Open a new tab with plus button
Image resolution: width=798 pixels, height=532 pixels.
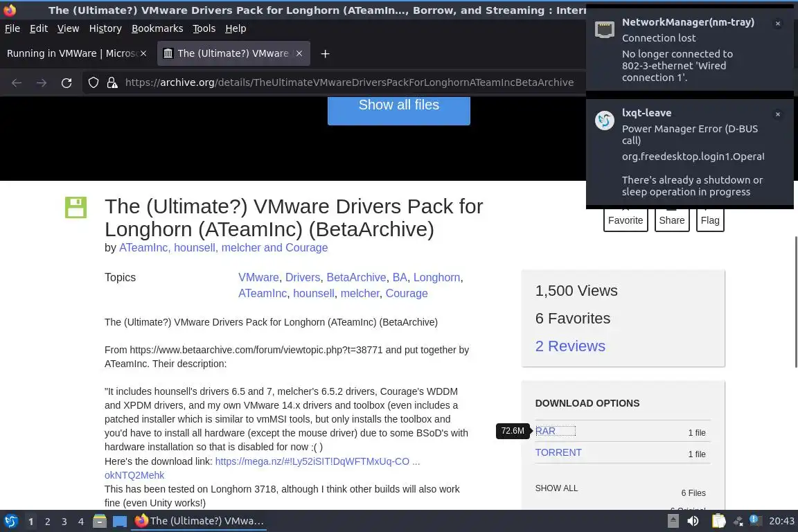325,53
